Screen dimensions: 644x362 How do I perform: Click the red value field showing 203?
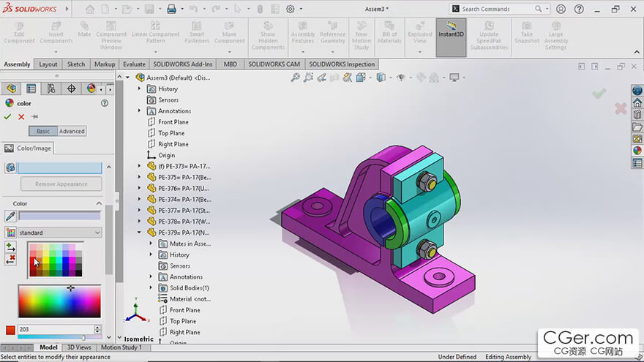tap(56, 329)
